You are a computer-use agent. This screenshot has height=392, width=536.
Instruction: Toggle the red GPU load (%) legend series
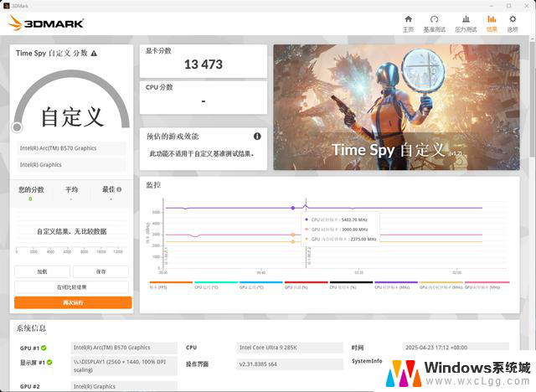click(306, 286)
